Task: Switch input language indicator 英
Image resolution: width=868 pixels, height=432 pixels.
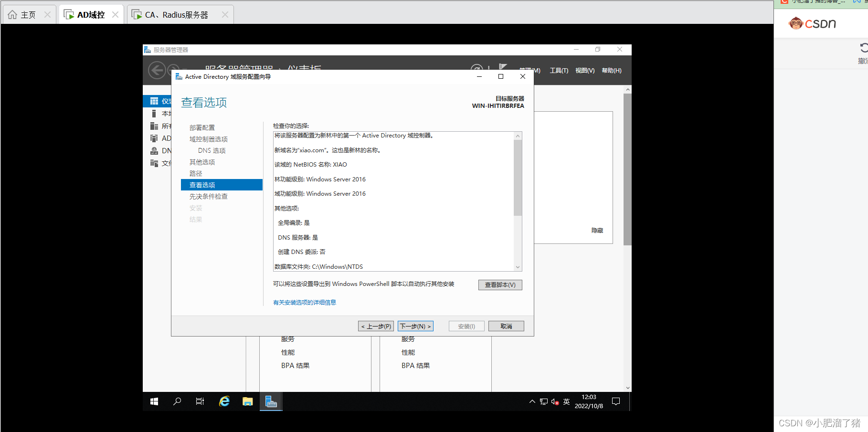Action: pyautogui.click(x=567, y=401)
